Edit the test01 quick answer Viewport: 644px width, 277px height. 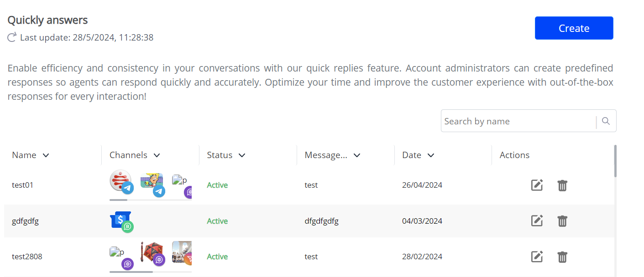[537, 185]
